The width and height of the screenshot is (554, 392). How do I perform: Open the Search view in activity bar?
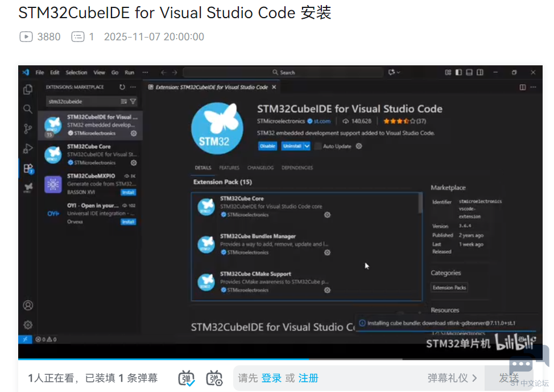[x=27, y=109]
